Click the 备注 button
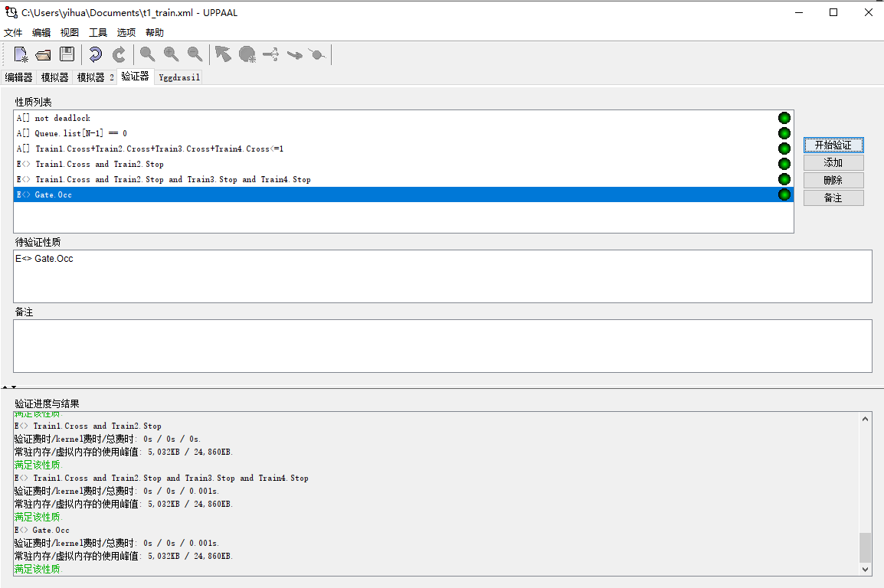The height and width of the screenshot is (588, 884). 833,198
